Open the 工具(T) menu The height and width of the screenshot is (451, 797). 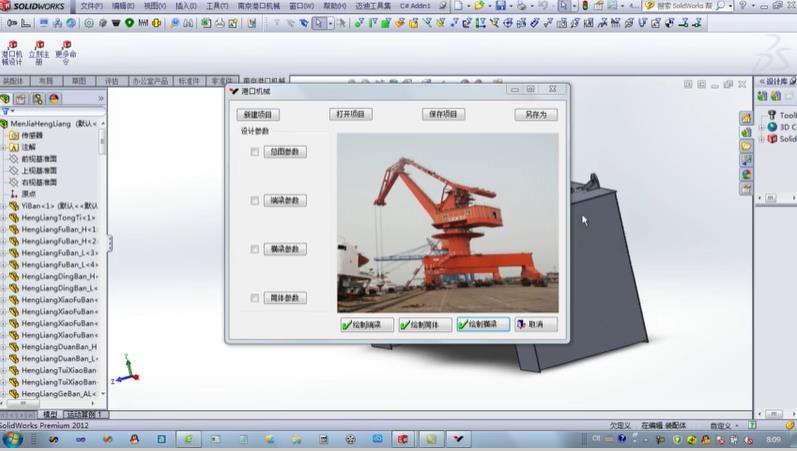coord(216,6)
